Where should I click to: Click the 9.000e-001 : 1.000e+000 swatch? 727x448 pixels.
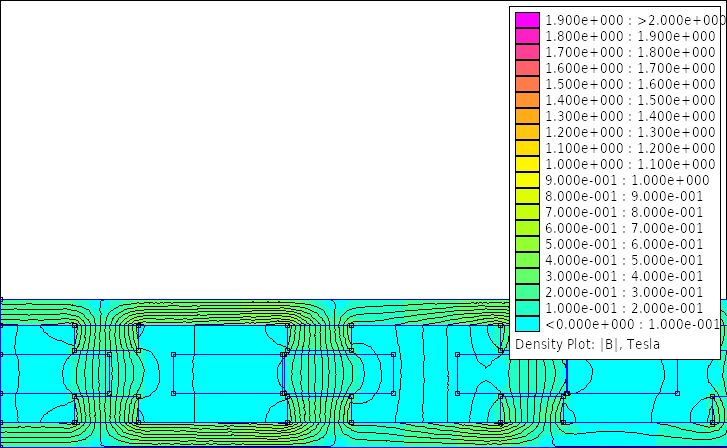527,180
